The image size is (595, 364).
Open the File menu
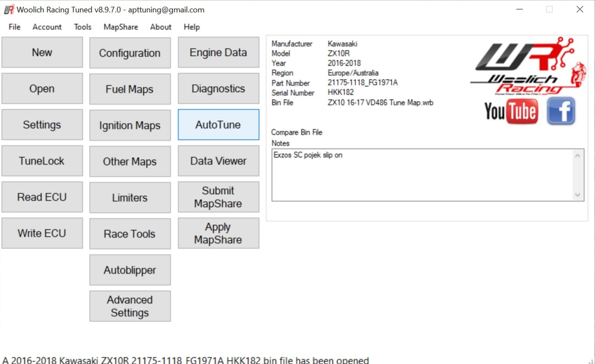click(x=15, y=27)
